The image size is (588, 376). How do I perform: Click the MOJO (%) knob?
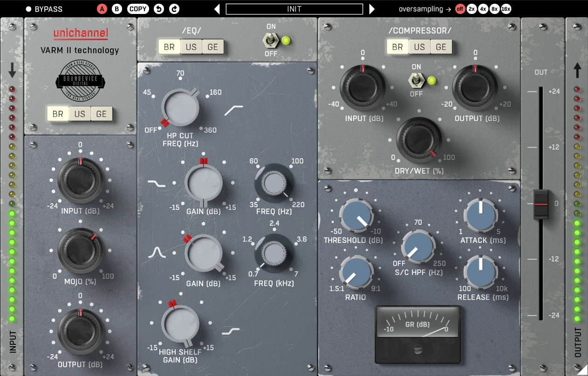click(x=80, y=250)
